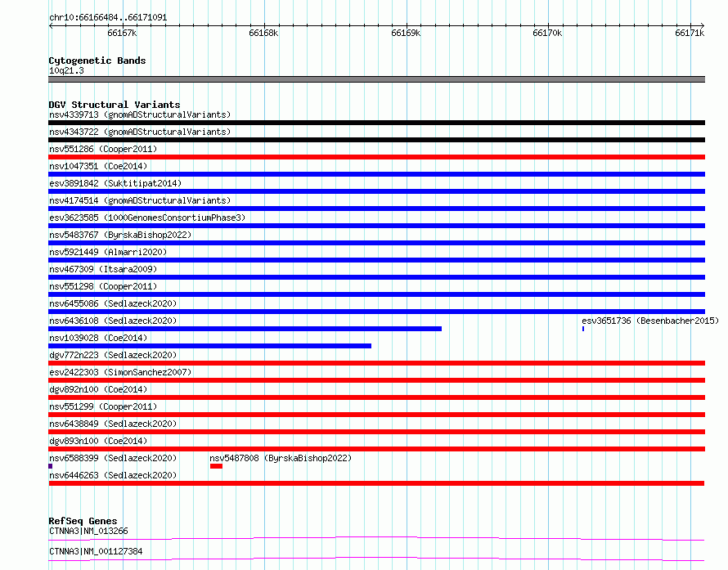Open nsv6438849 (Sedlazeck2020) label
Viewport: 728px width, 570px height.
113,424
